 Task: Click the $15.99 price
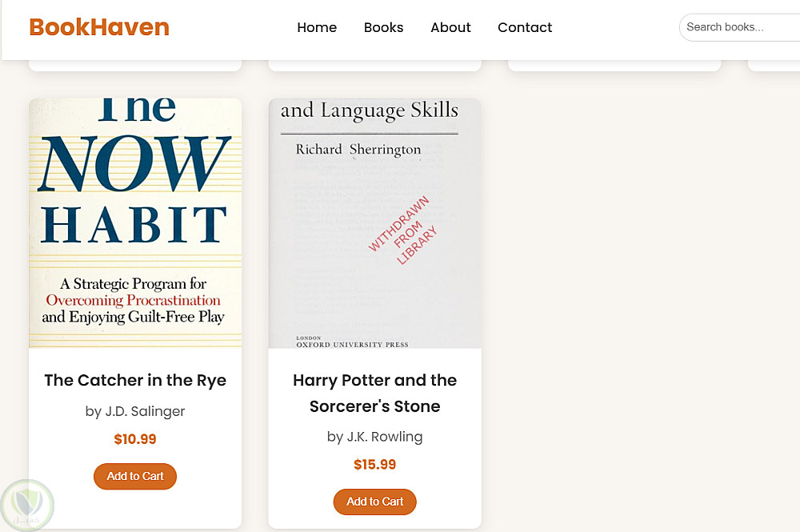(374, 465)
